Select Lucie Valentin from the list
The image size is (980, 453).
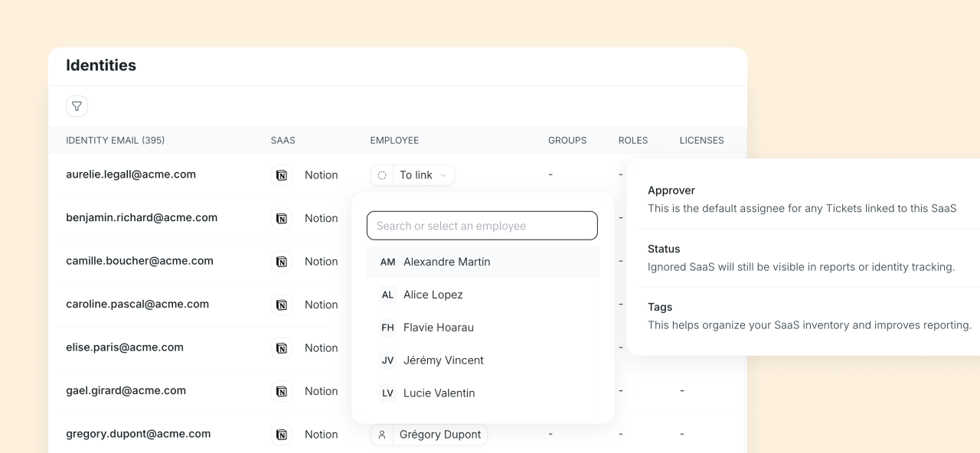(439, 393)
